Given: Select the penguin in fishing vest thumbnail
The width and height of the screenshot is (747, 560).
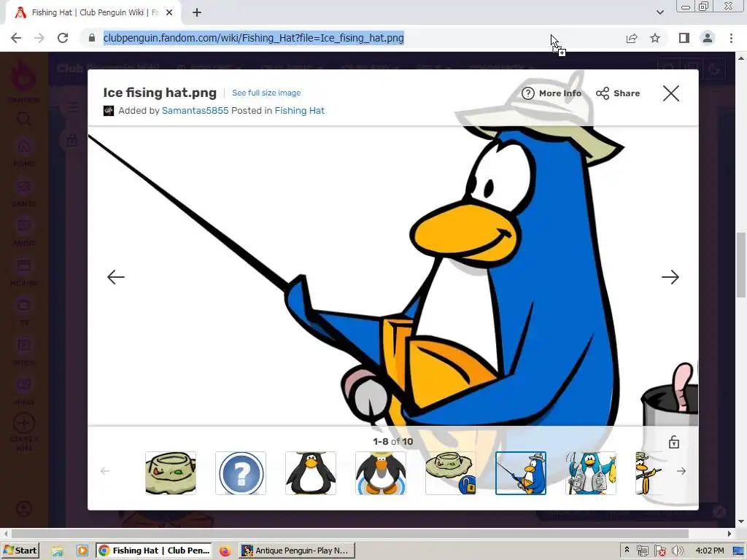Looking at the screenshot, I should click(x=591, y=472).
